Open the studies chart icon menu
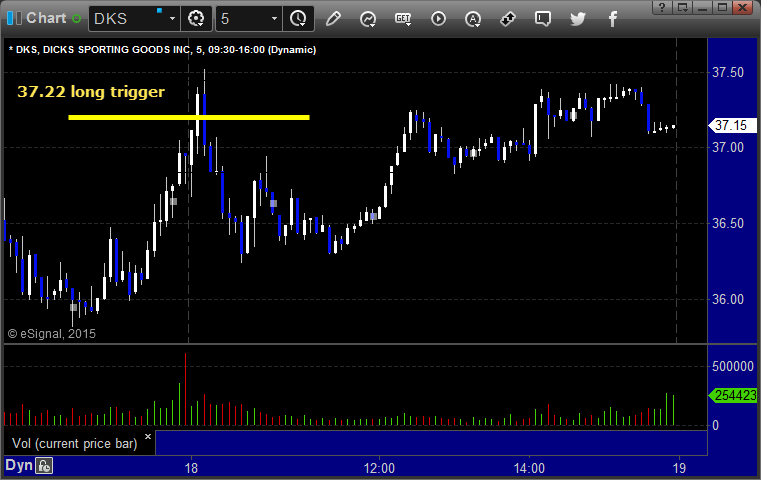 click(x=368, y=19)
